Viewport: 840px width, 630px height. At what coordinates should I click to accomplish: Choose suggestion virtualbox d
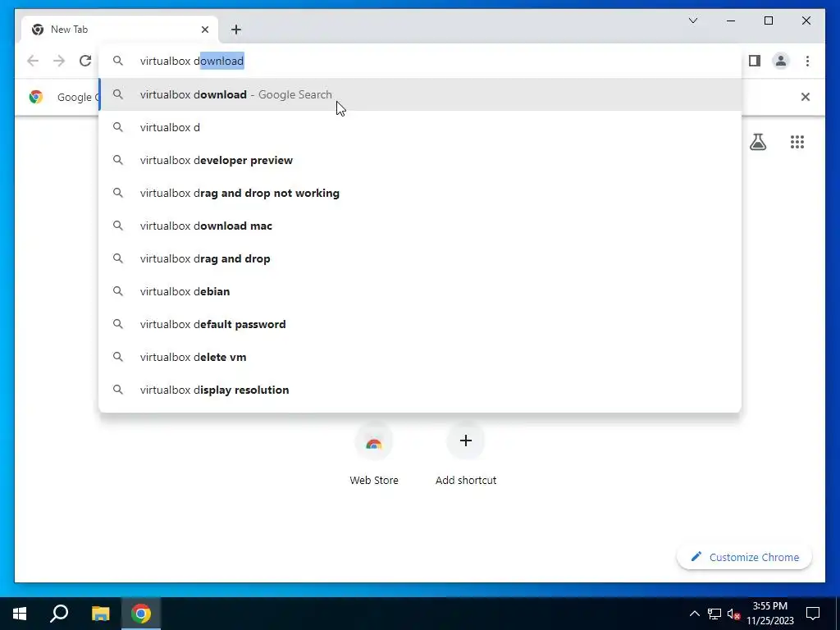421,127
